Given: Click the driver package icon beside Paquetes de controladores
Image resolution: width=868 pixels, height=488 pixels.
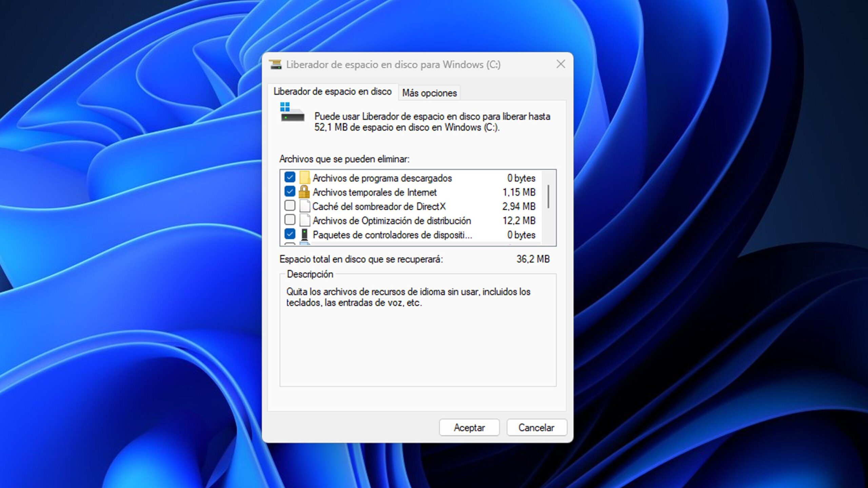Looking at the screenshot, I should point(304,235).
